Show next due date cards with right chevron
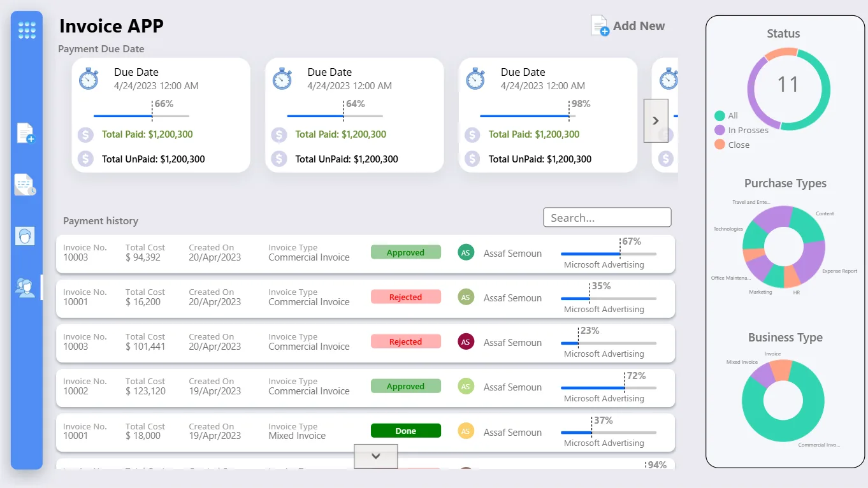Screen dimensions: 868x488 pos(656,120)
